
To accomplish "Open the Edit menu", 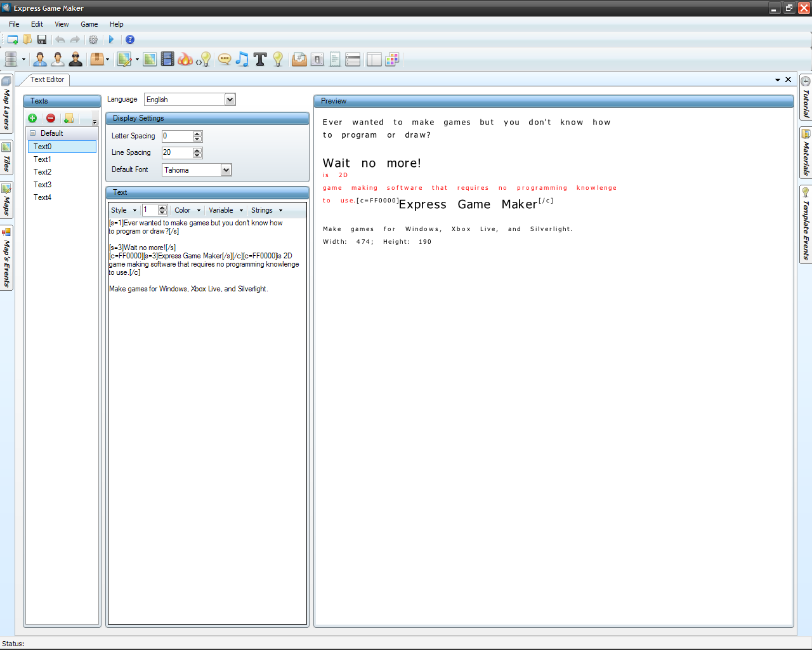I will pyautogui.click(x=37, y=24).
